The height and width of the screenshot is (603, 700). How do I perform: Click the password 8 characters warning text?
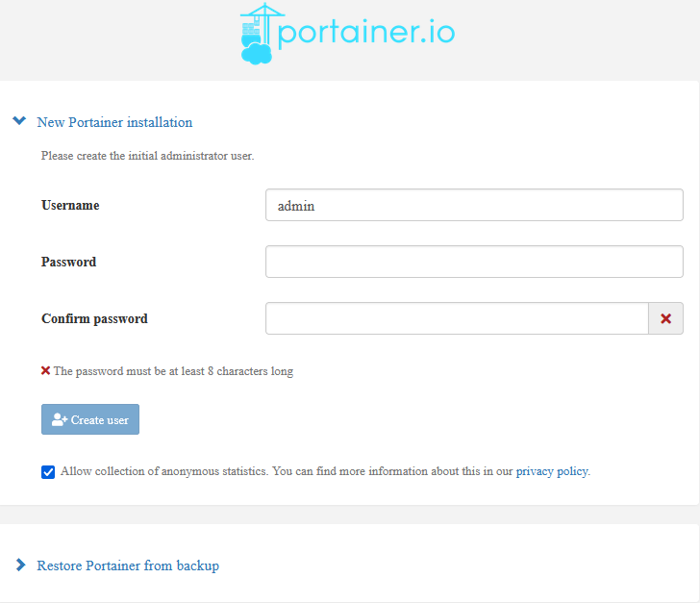[x=173, y=370]
